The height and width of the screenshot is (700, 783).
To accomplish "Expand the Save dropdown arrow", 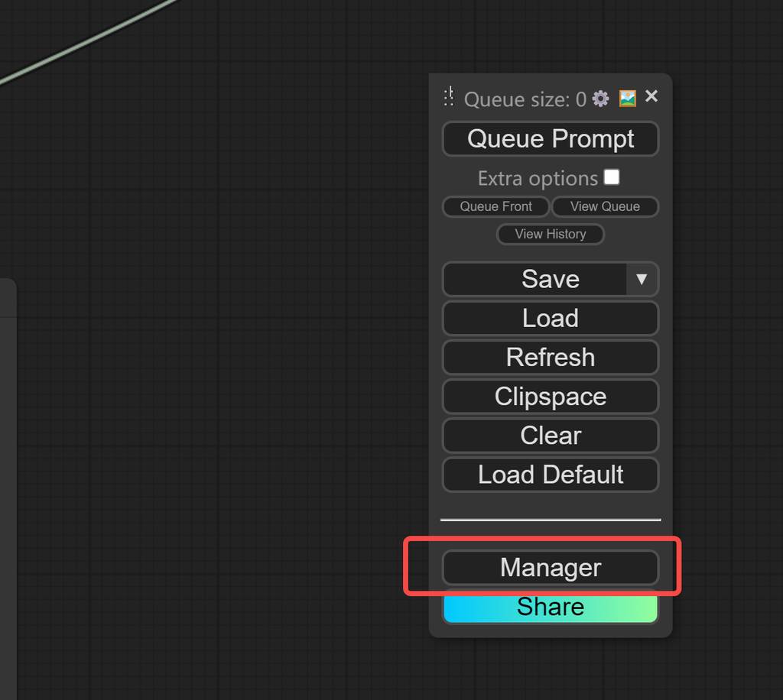I will tap(642, 279).
